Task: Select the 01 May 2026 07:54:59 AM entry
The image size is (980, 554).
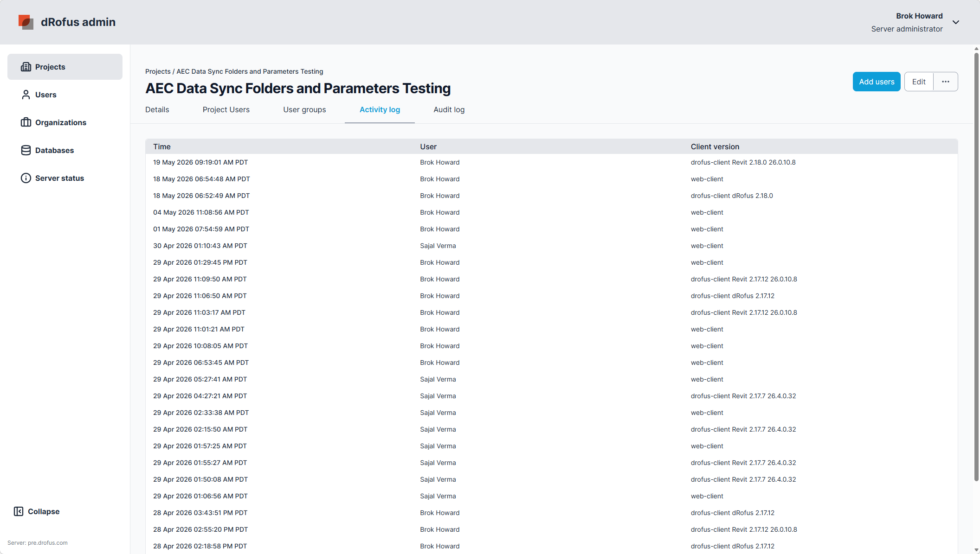Action: pyautogui.click(x=551, y=229)
